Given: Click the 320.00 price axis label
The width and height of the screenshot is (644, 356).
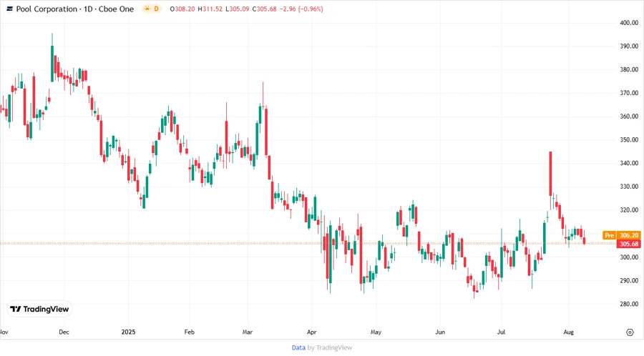Looking at the screenshot, I should coord(629,210).
